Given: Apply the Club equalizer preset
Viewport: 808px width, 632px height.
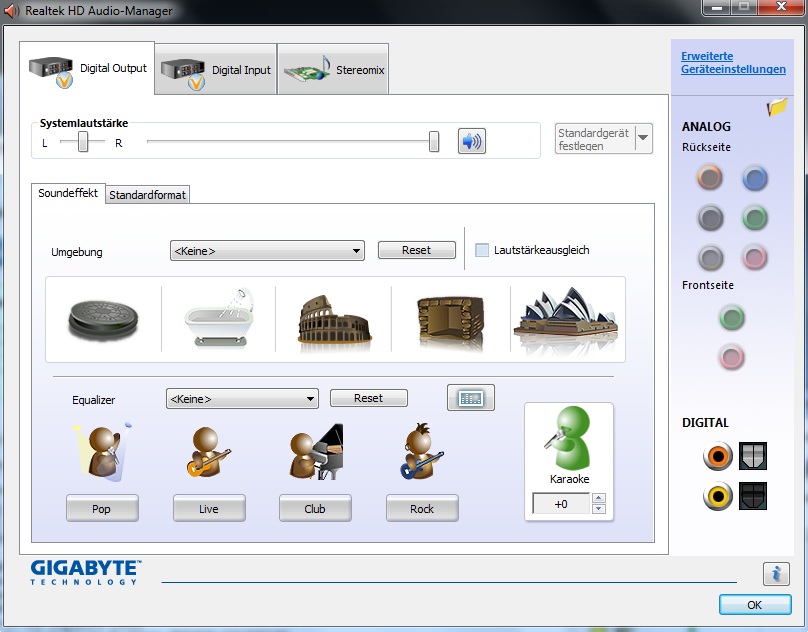Looking at the screenshot, I should 315,509.
